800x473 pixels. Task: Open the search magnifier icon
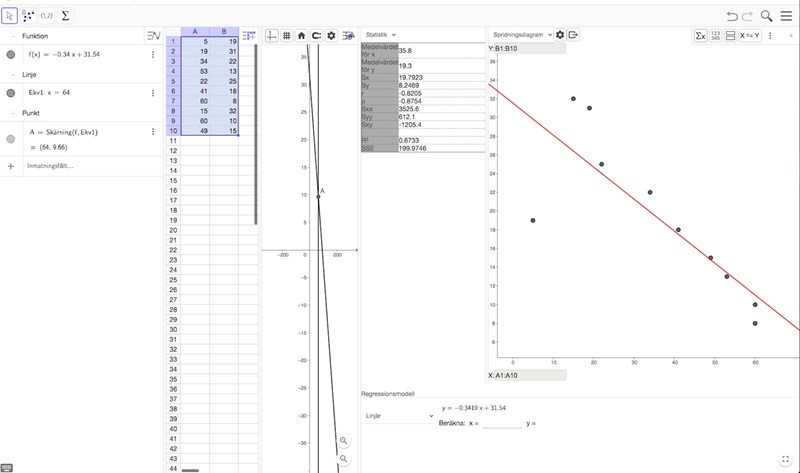click(766, 16)
